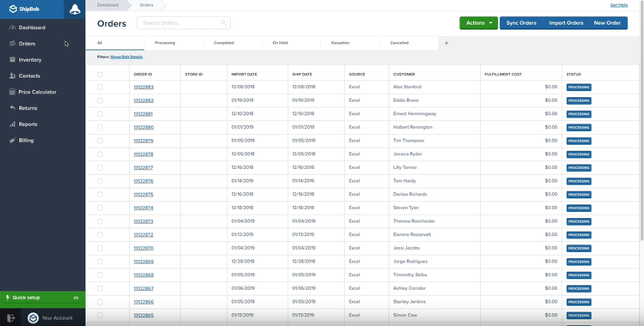644x326 pixels.
Task: Open order 13122873 link
Action: click(x=143, y=221)
